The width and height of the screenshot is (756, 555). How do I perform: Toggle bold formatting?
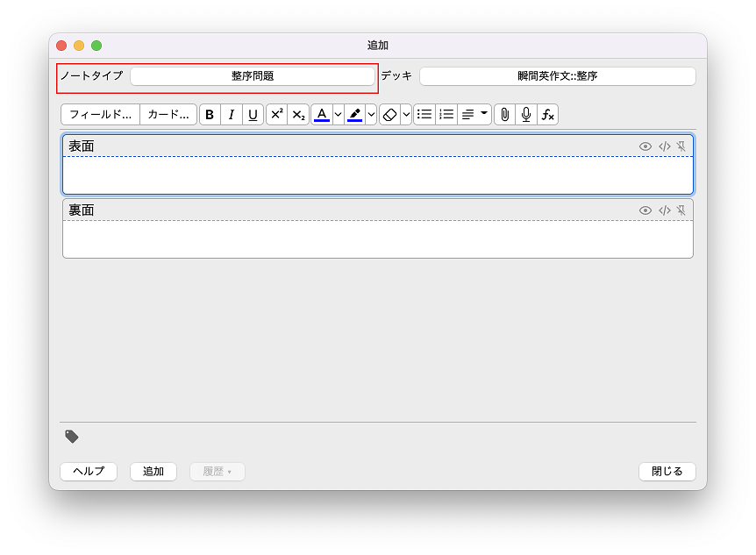pos(210,115)
